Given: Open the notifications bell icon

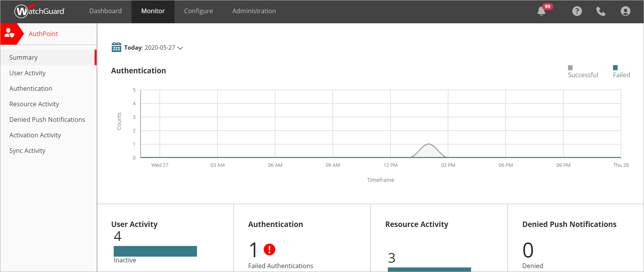Looking at the screenshot, I should [x=542, y=11].
